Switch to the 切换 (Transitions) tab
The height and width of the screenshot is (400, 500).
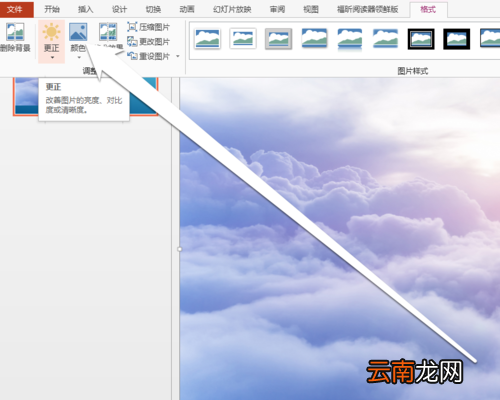coord(153,9)
